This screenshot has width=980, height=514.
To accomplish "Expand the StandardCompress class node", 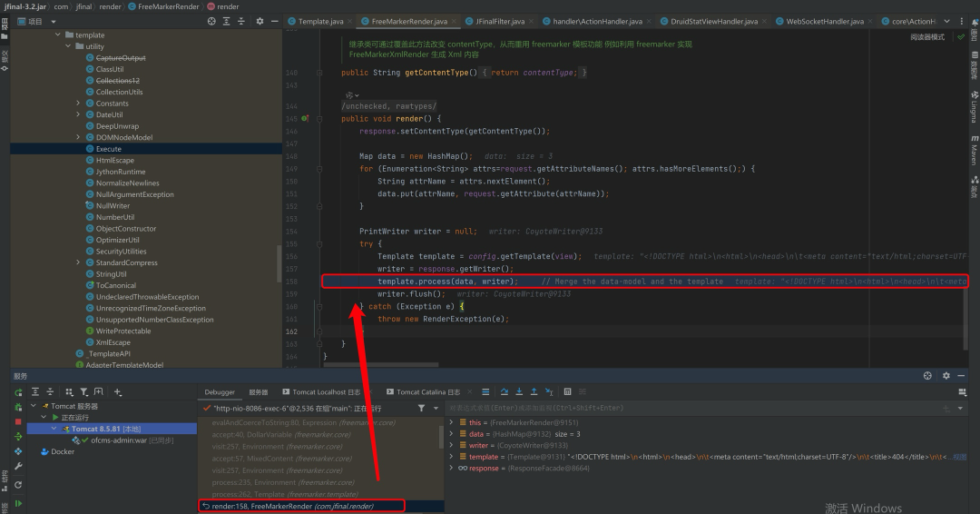I will click(x=78, y=262).
